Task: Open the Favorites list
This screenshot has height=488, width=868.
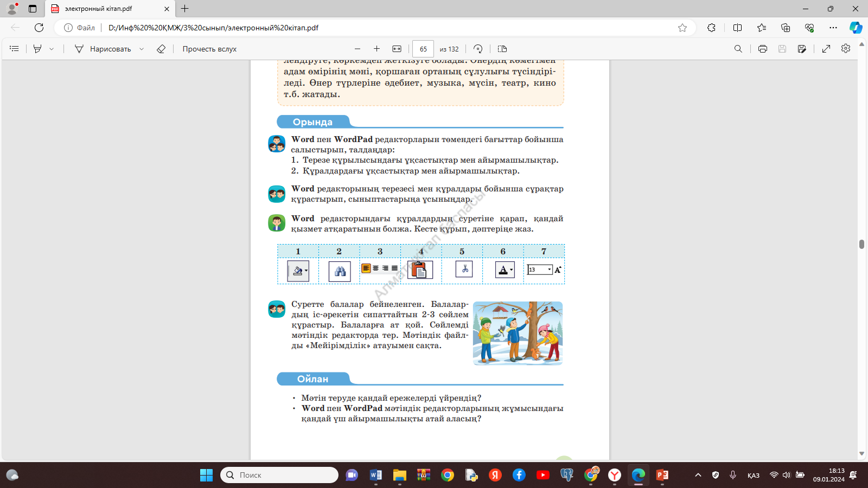Action: pos(762,28)
